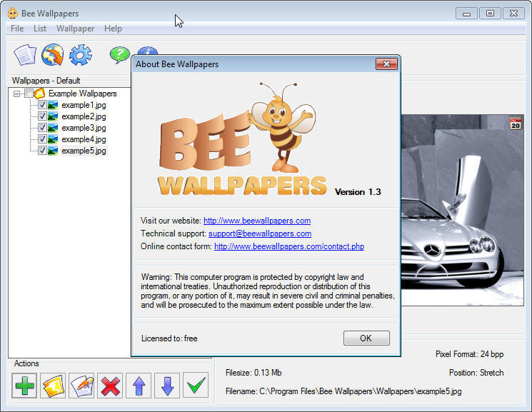Uncheck the example2.jpg checkbox

tap(42, 116)
